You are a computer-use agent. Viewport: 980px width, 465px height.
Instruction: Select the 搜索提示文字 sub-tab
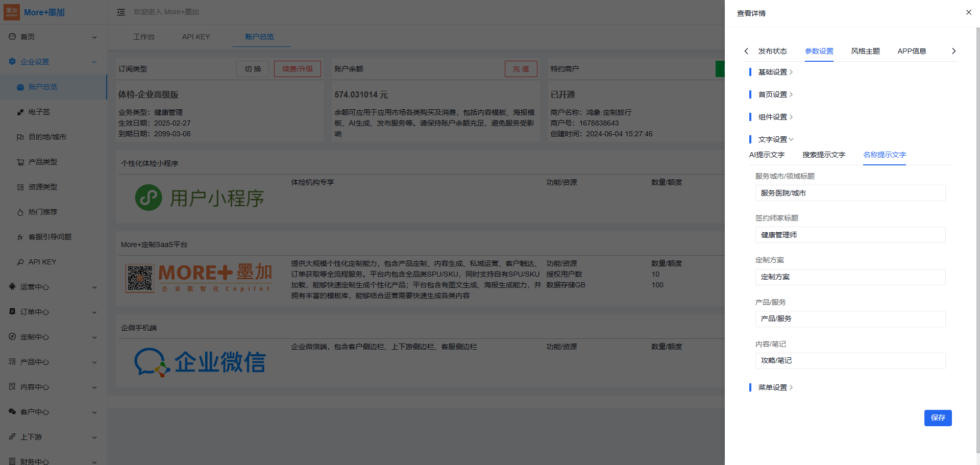pyautogui.click(x=823, y=155)
